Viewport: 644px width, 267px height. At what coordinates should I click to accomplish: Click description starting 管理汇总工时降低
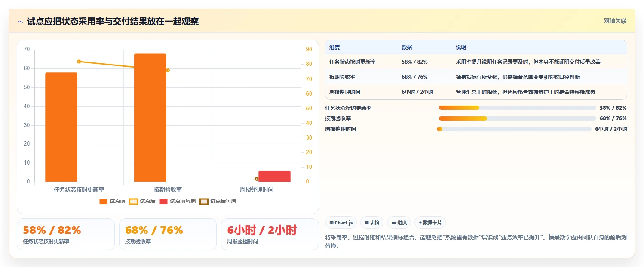click(x=525, y=92)
